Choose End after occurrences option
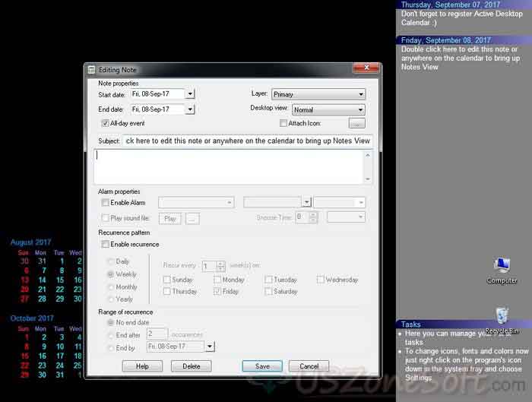The width and height of the screenshot is (532, 402). pos(111,336)
